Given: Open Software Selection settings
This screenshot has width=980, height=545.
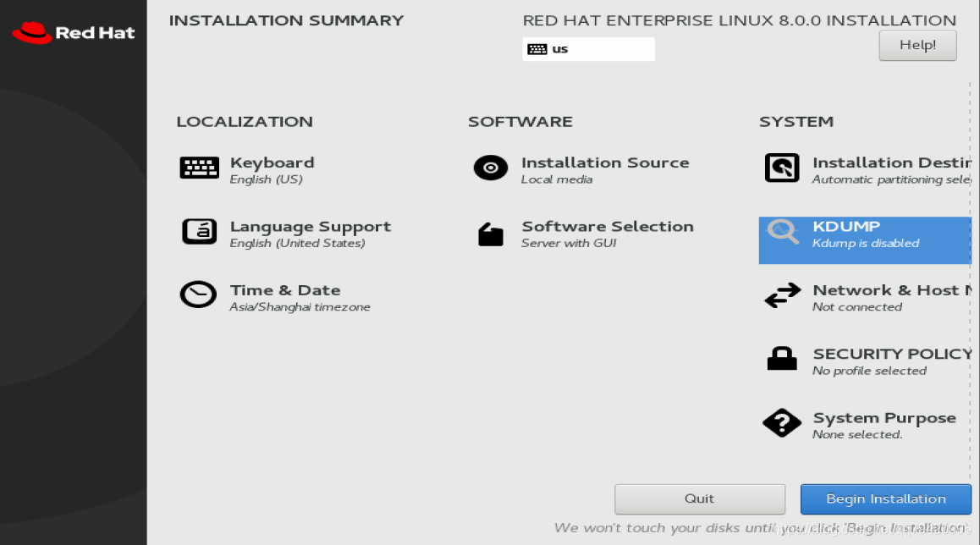Looking at the screenshot, I should pyautogui.click(x=608, y=226).
